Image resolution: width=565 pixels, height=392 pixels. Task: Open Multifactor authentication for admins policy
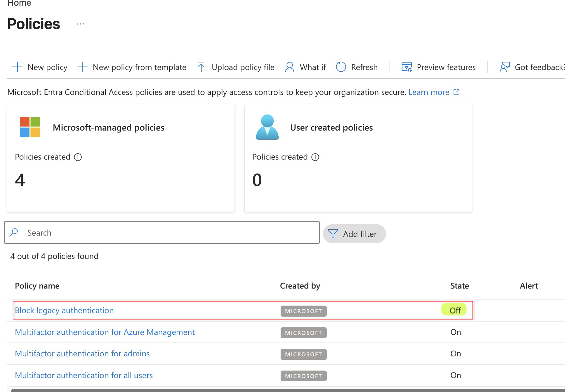coord(82,354)
